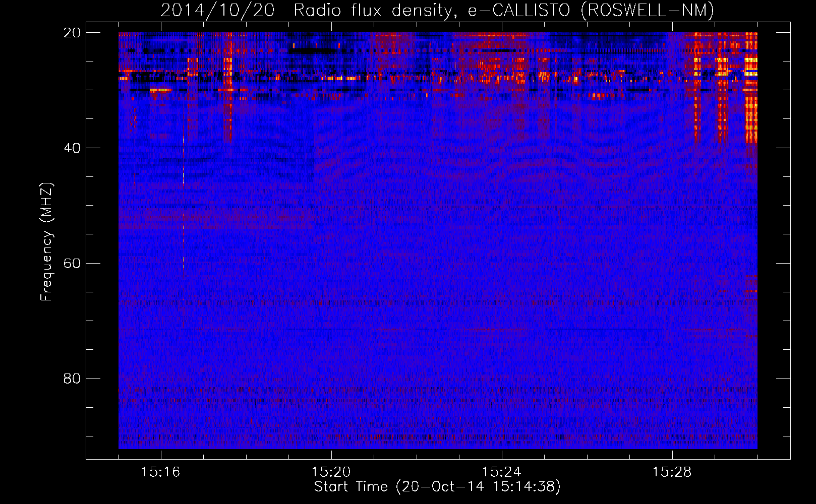816x504 pixels.
Task: Click the plot title mentioning ROSWELL-NM
Action: pyautogui.click(x=437, y=11)
